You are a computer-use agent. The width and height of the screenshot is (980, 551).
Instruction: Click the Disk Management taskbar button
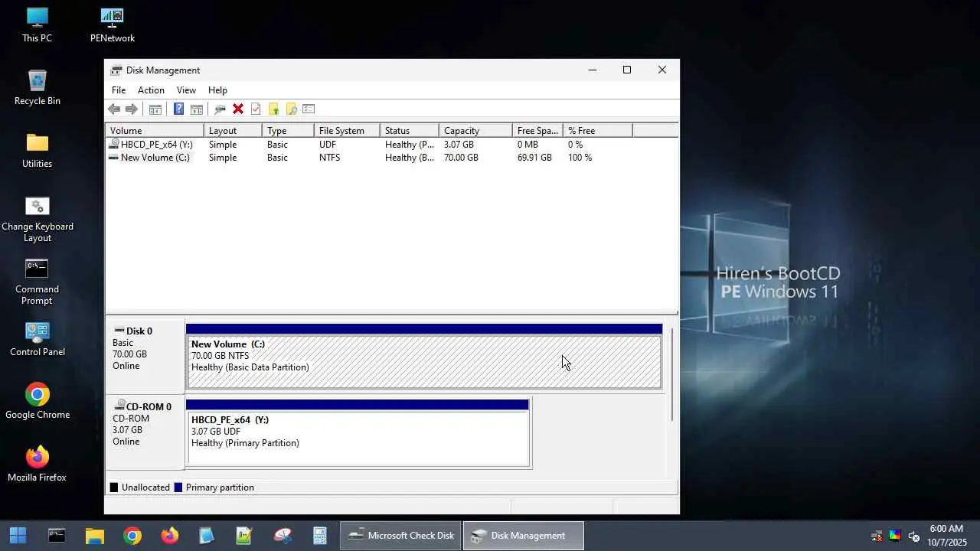click(524, 536)
